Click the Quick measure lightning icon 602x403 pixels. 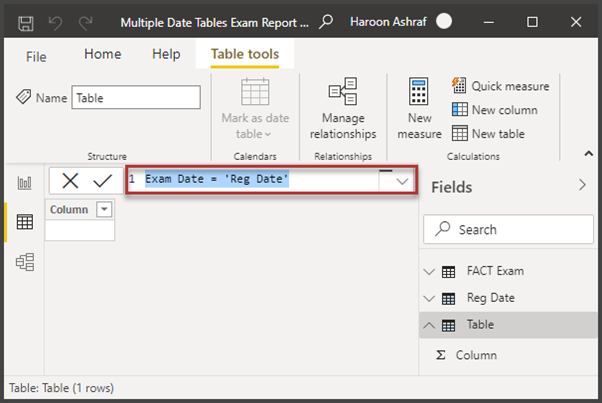(x=459, y=85)
